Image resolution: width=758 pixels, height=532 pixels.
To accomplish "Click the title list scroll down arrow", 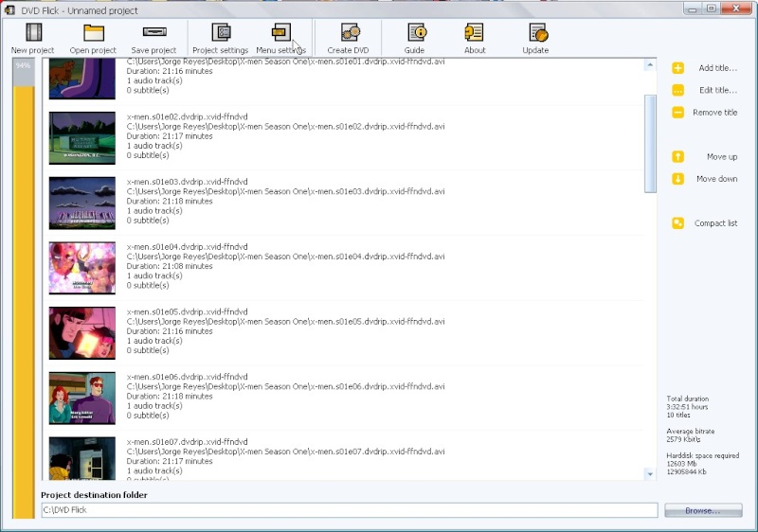I will pyautogui.click(x=650, y=474).
